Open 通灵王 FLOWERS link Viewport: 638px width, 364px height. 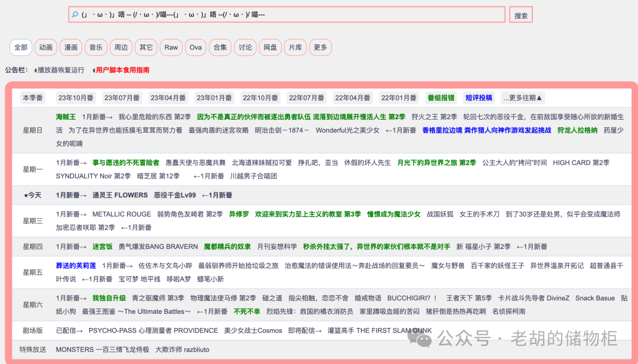click(120, 195)
